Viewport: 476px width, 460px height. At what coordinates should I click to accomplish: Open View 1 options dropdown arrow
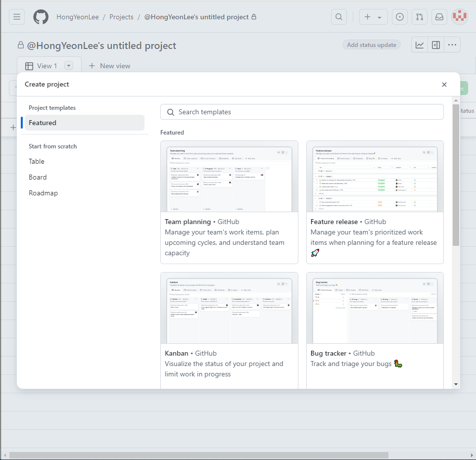tap(69, 66)
